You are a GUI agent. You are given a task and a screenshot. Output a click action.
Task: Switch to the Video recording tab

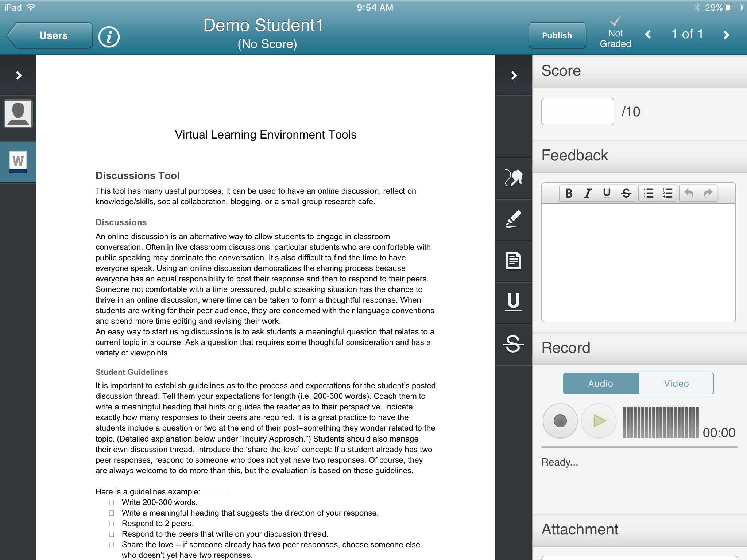[676, 384]
